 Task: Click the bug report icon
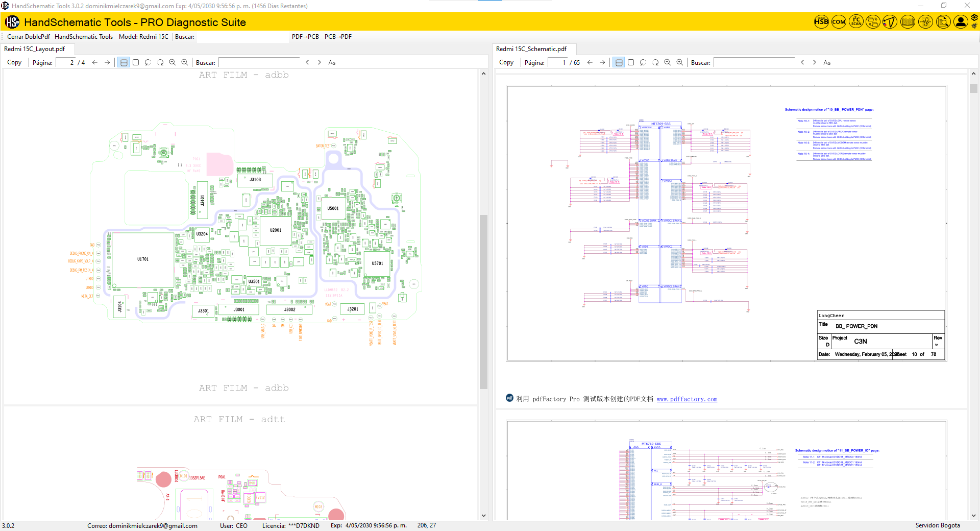(x=974, y=26)
